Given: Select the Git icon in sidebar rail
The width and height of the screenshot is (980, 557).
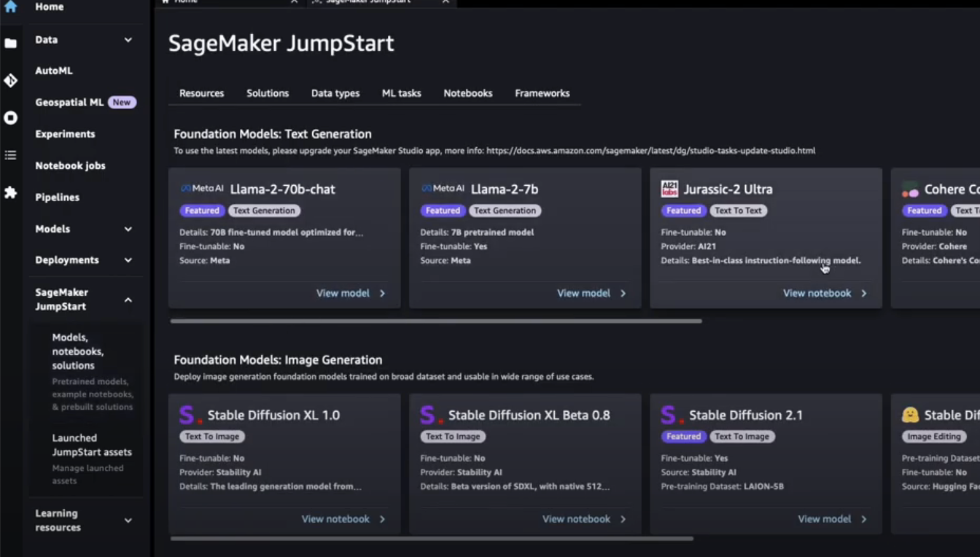Looking at the screenshot, I should [x=10, y=81].
